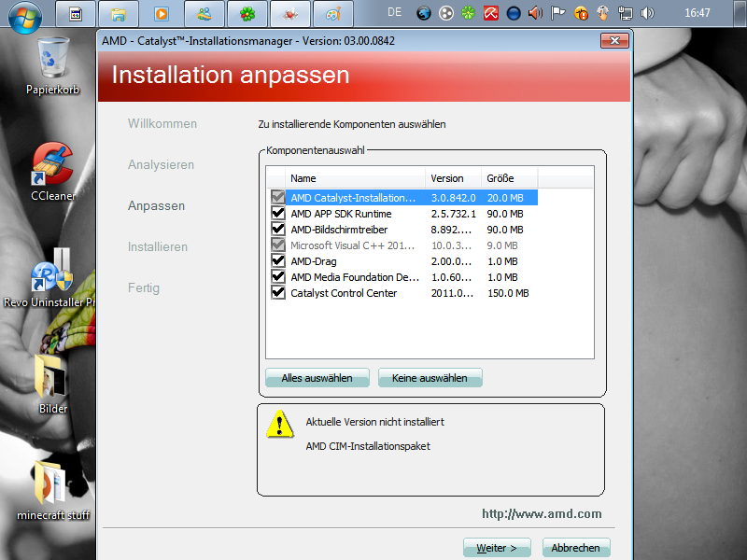Select Installieren step in sidebar

coord(158,246)
